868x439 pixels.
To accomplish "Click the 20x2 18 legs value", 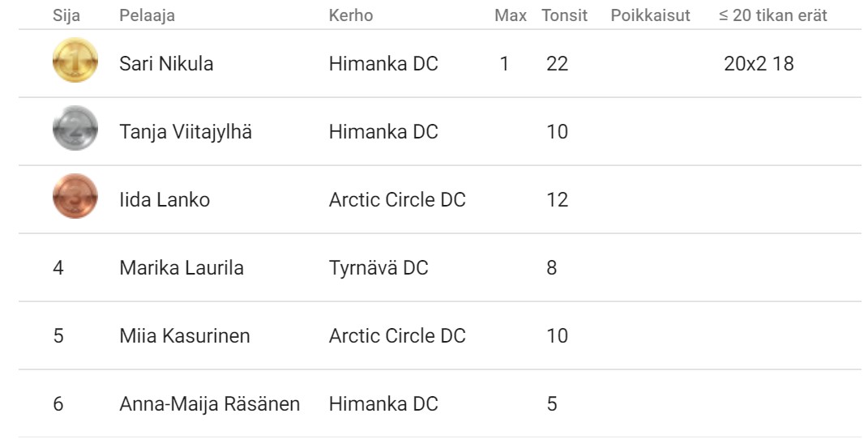I will [x=759, y=64].
